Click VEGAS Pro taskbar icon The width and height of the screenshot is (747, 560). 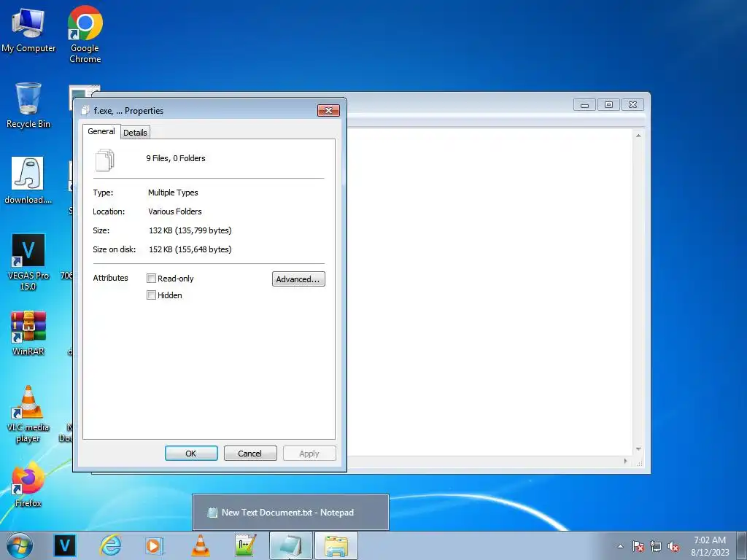65,545
